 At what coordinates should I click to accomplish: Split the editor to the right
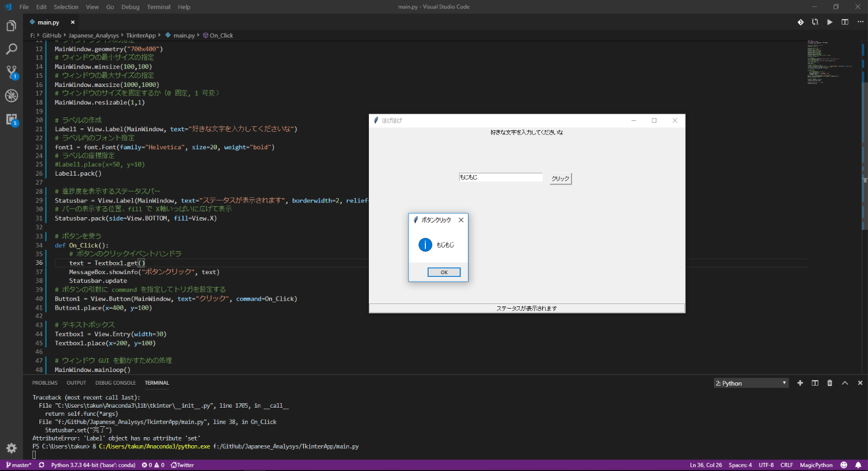point(845,22)
